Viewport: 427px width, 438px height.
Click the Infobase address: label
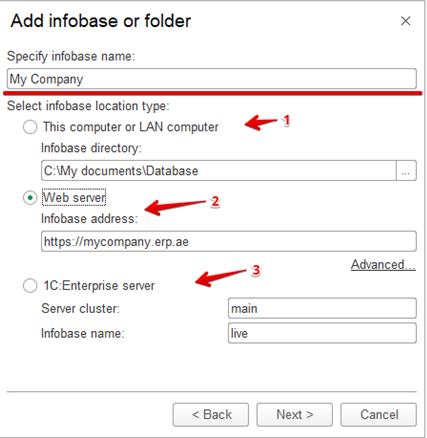pyautogui.click(x=89, y=219)
